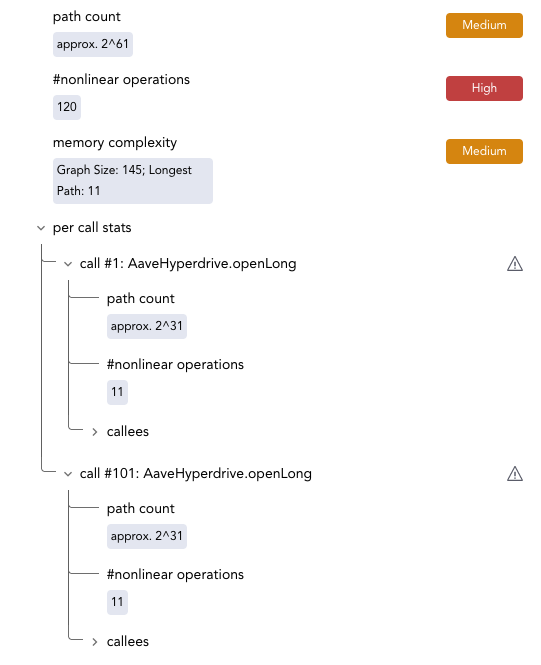Click the Medium badge for path count
This screenshot has width=541, height=665.
(484, 25)
